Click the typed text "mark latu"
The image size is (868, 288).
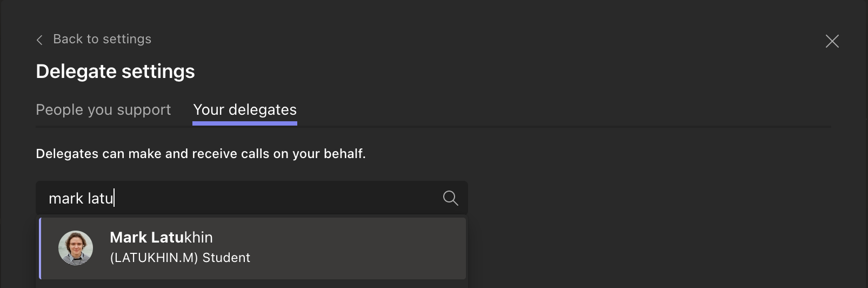coord(81,199)
